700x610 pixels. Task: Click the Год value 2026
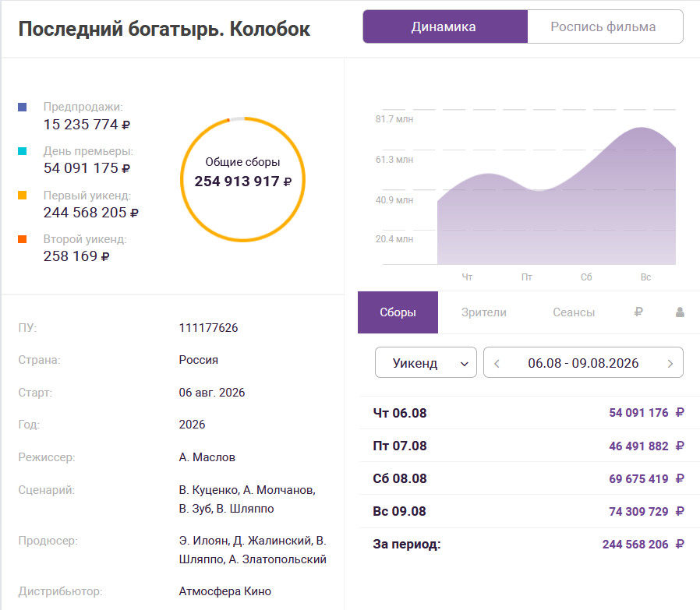(x=192, y=425)
